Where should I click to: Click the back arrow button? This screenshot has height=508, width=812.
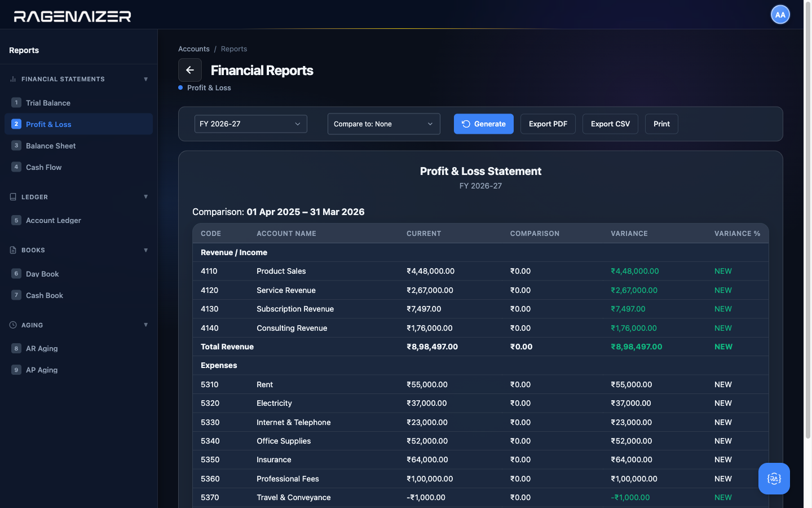tap(190, 70)
